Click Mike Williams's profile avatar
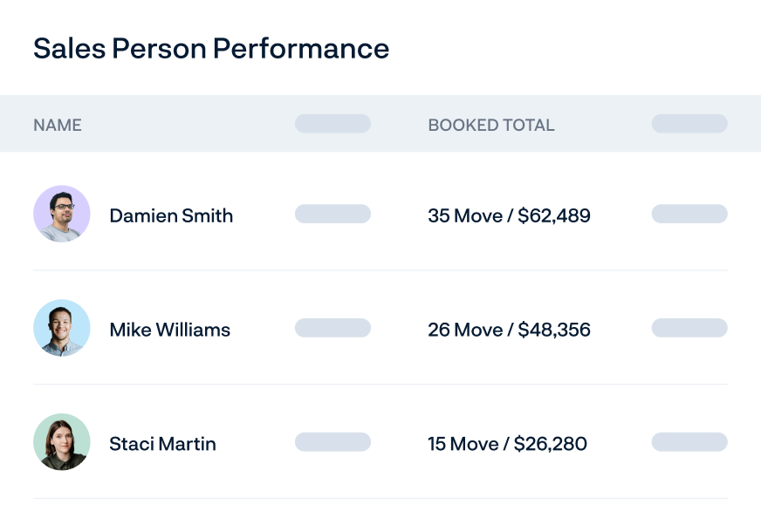 pyautogui.click(x=61, y=328)
